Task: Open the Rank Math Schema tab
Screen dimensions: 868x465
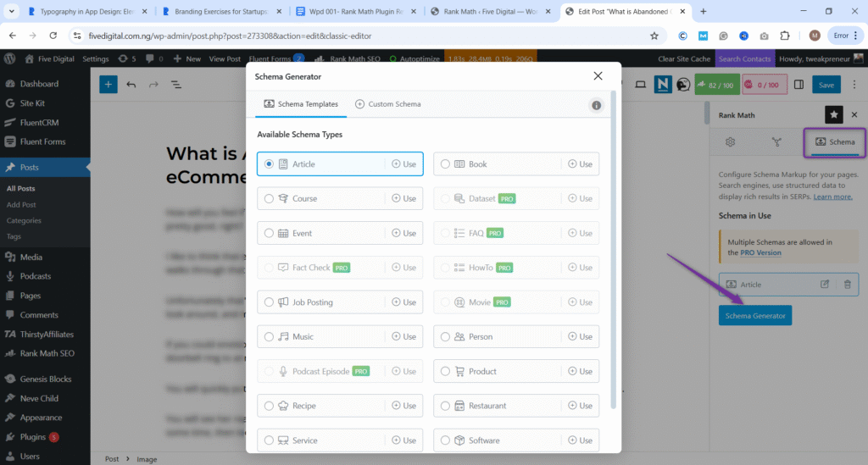Action: click(834, 142)
